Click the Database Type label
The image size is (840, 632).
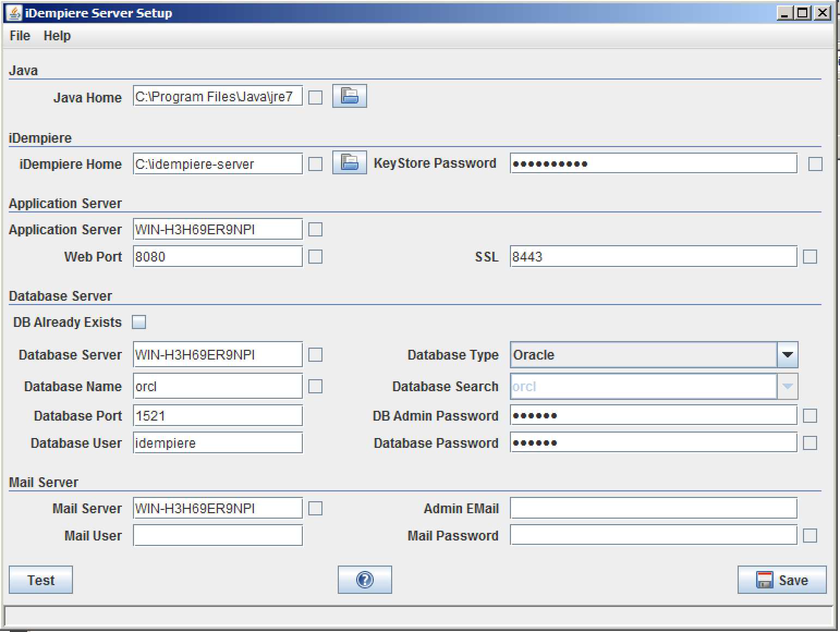[453, 355]
